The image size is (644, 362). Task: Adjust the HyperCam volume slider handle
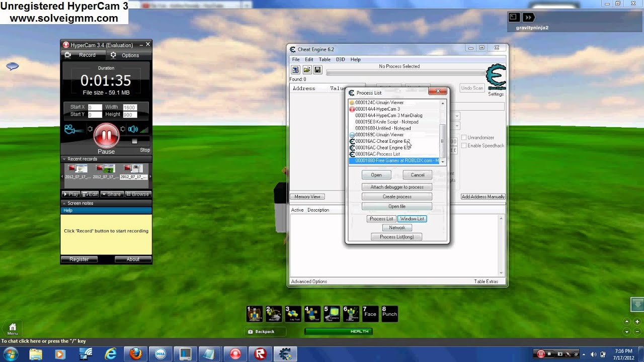click(134, 141)
